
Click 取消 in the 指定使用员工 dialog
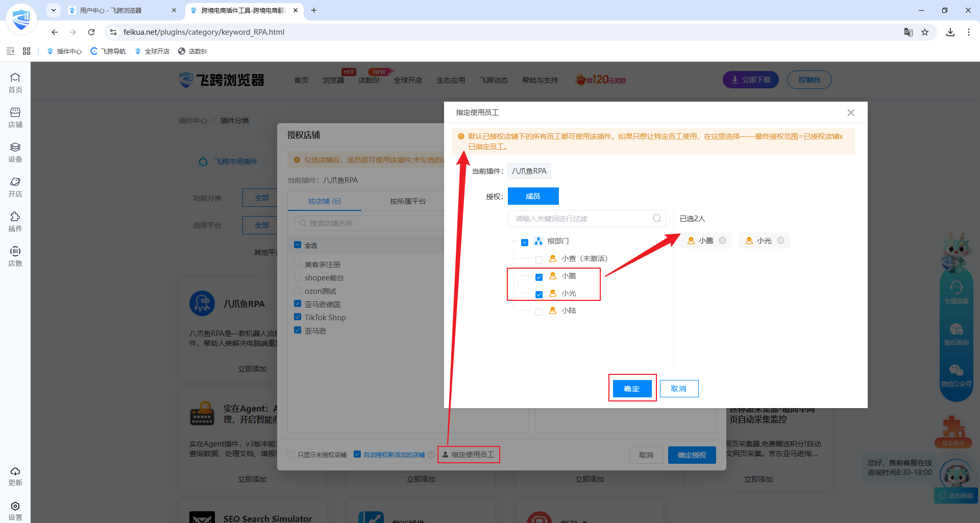679,389
